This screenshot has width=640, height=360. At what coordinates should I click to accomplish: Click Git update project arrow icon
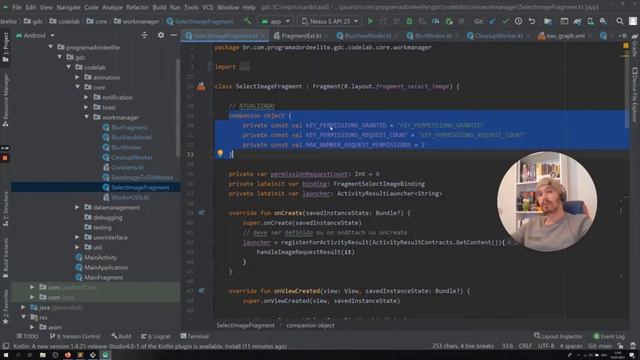[x=492, y=21]
